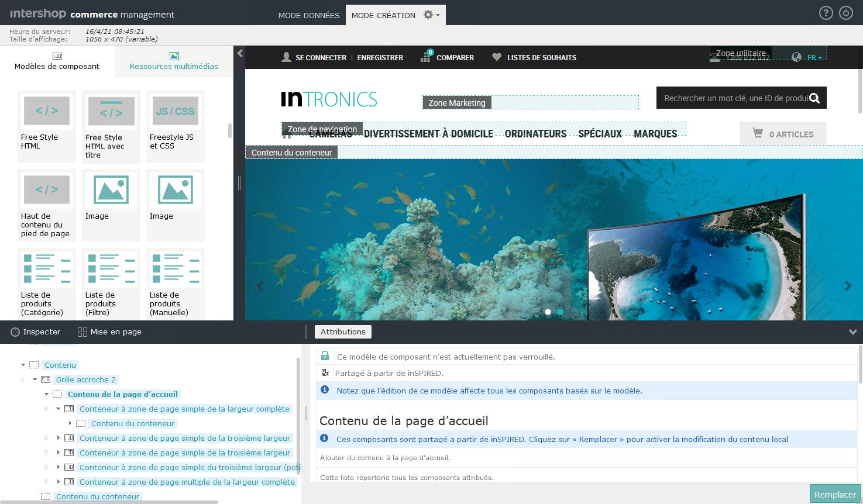
Task: Click the LISTES DE SOUHAITS heart icon
Action: [x=497, y=57]
